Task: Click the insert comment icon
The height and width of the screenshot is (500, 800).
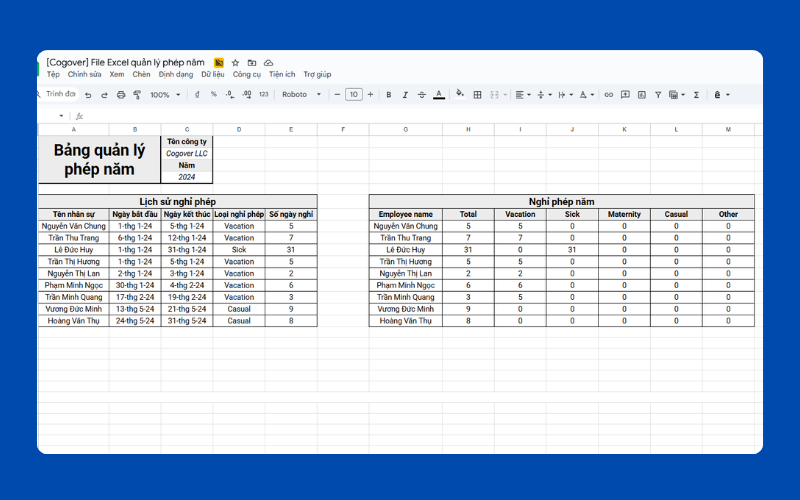Action: coord(625,95)
